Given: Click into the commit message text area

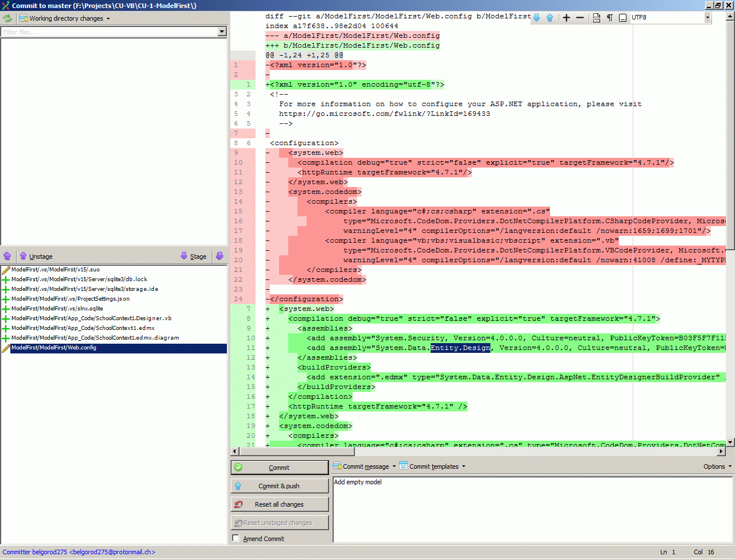Looking at the screenshot, I should pyautogui.click(x=532, y=510).
